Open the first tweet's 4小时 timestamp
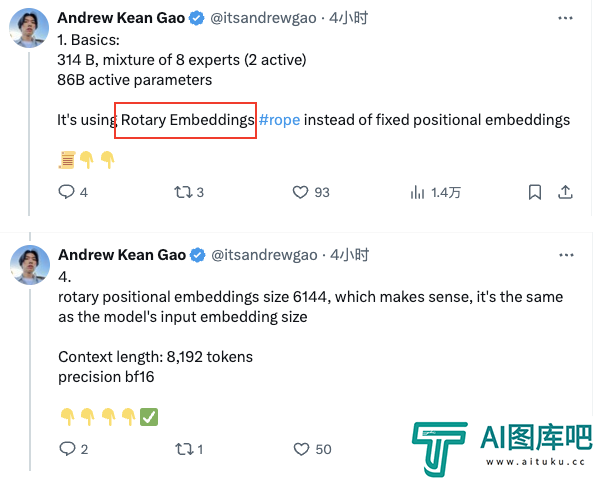The height and width of the screenshot is (481, 605). pos(349,18)
